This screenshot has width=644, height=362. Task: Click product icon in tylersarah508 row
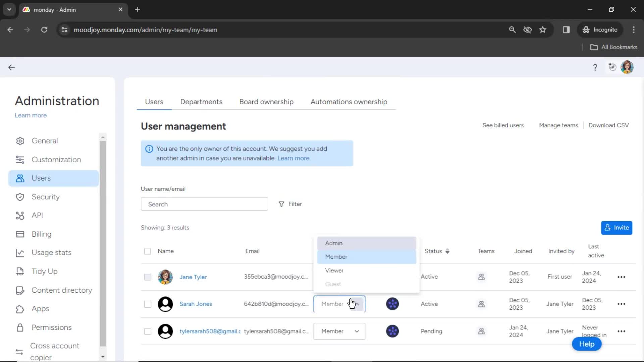click(392, 331)
